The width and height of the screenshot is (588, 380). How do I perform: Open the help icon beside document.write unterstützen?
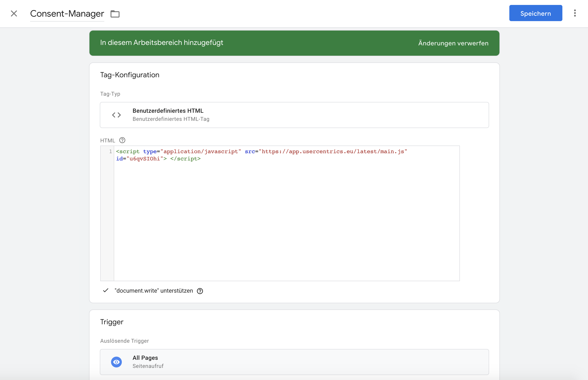(x=200, y=291)
